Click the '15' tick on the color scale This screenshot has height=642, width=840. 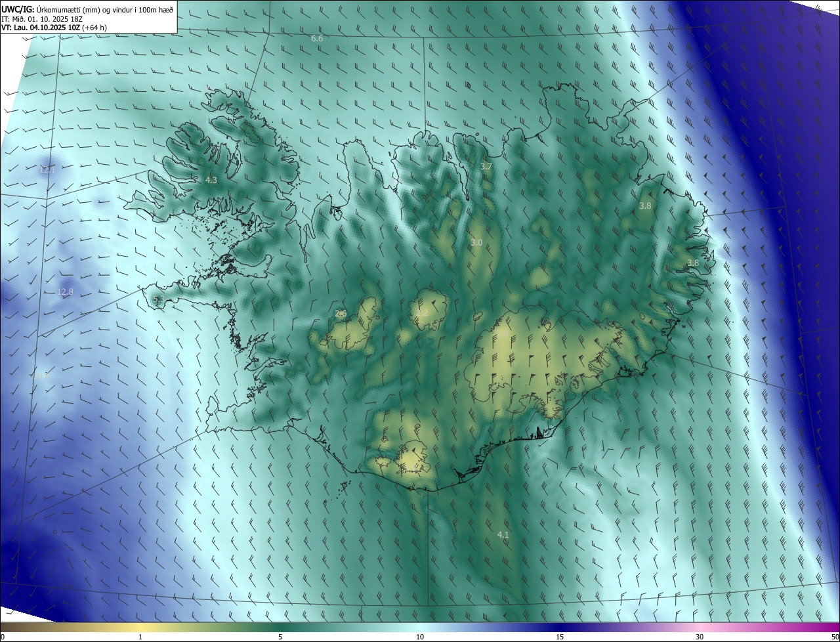pos(560,637)
